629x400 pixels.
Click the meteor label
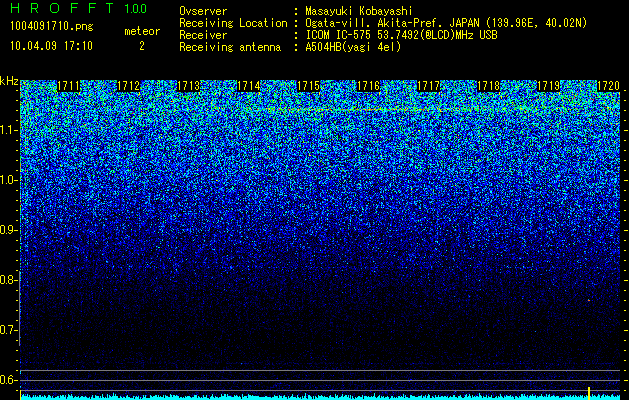coord(142,31)
